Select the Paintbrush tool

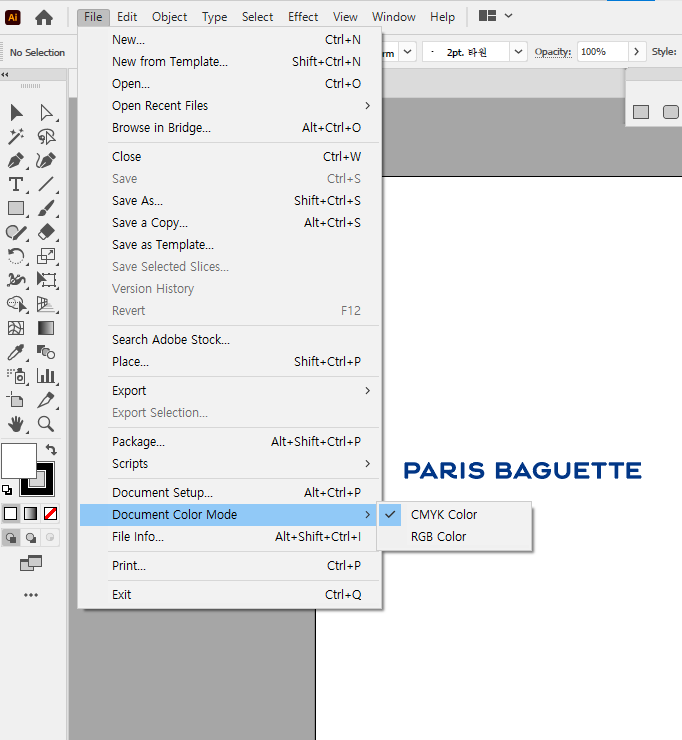46,208
